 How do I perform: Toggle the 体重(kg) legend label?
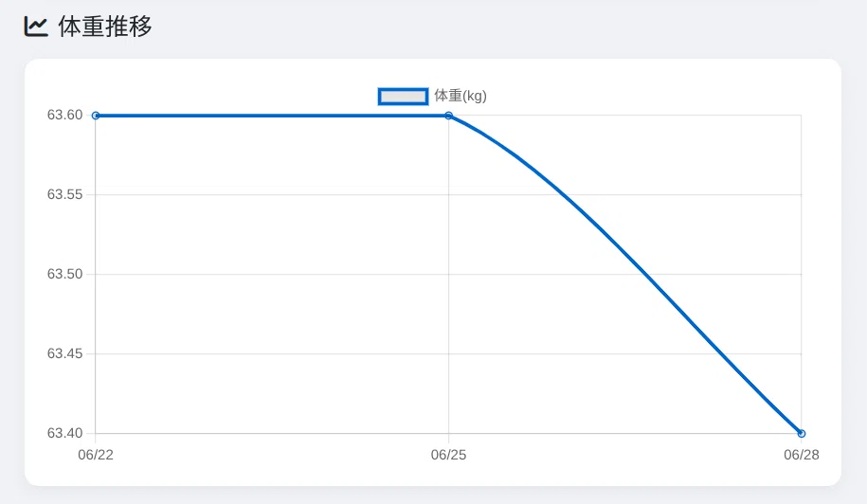click(x=461, y=96)
